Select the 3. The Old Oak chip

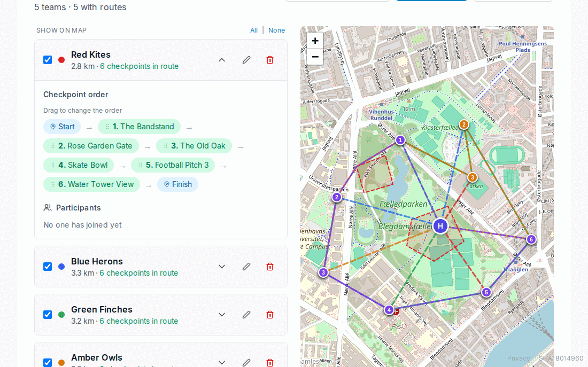point(194,146)
